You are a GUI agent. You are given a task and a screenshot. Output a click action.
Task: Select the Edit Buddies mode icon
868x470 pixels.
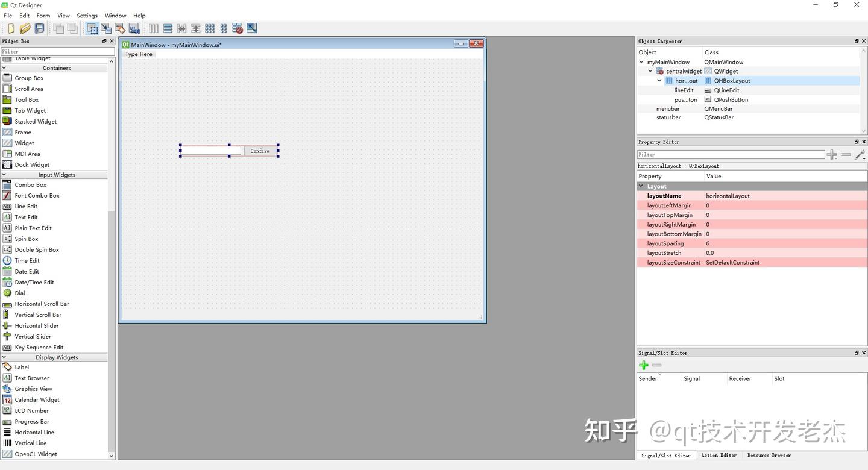(120, 28)
